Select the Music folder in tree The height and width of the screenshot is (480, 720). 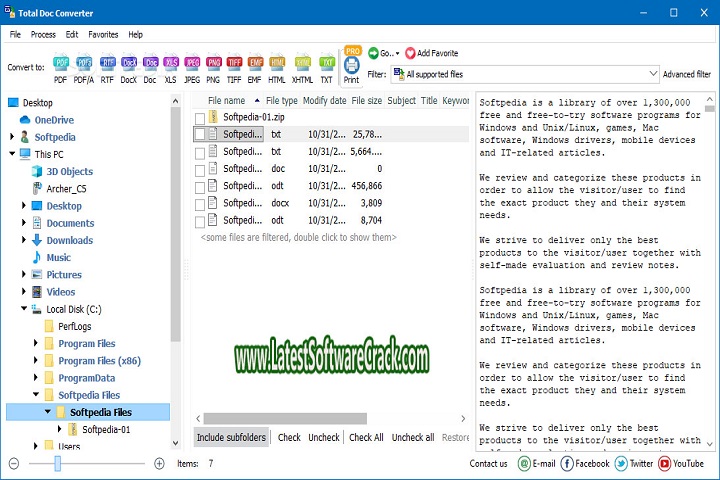[58, 257]
